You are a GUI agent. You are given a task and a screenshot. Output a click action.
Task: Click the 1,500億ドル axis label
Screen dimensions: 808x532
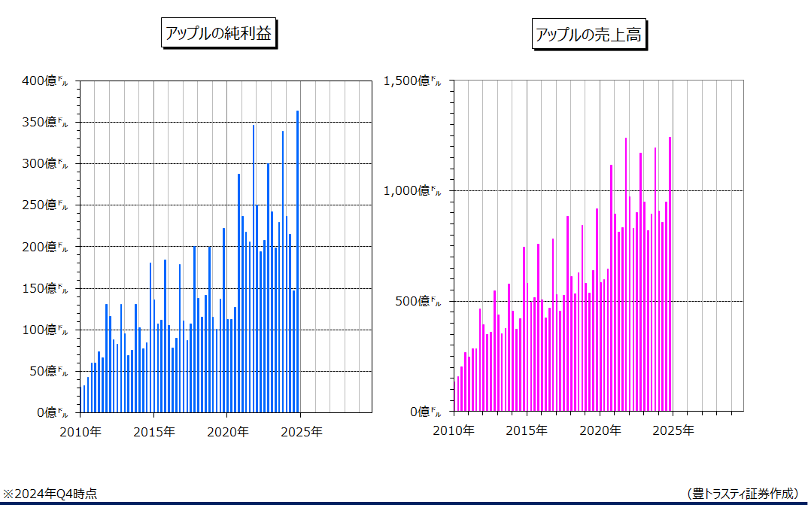point(412,81)
